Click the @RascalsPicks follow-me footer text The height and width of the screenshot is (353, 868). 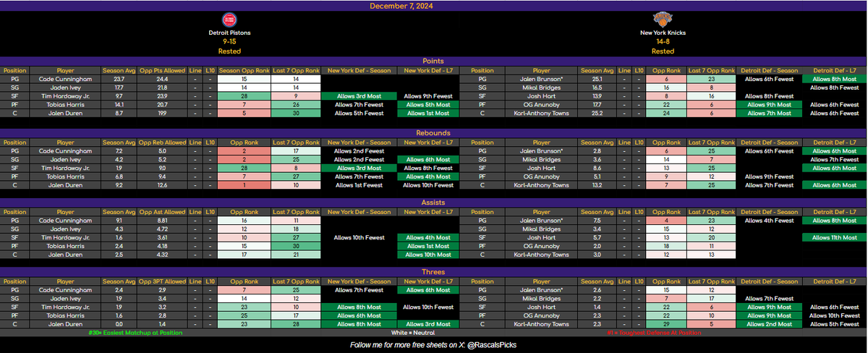pos(434,345)
